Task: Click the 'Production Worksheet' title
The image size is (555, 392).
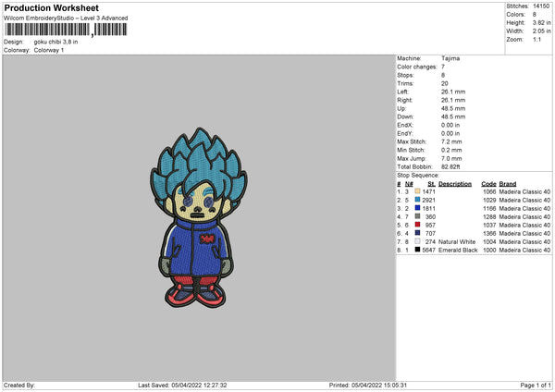Action: 51,7
